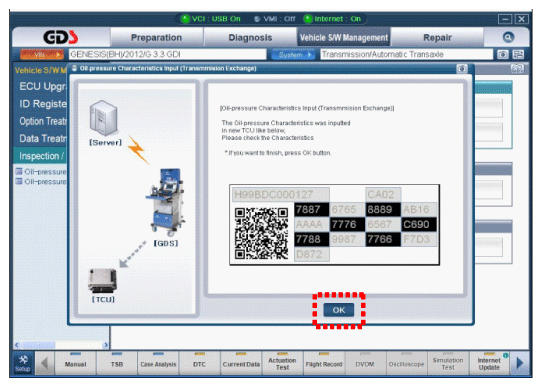This screenshot has height=387, width=542.
Task: Select the Transmission/Automatic Transaxle system field
Action: pos(406,54)
